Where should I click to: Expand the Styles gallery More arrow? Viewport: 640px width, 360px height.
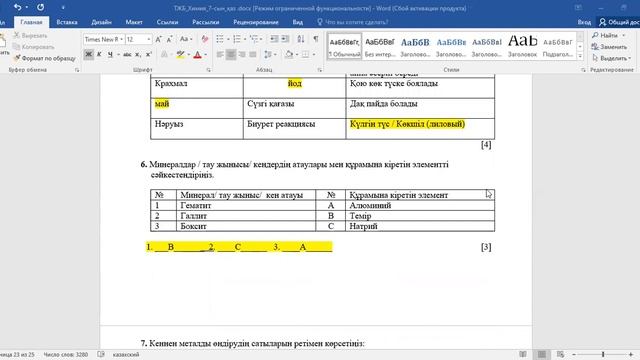tap(580, 57)
